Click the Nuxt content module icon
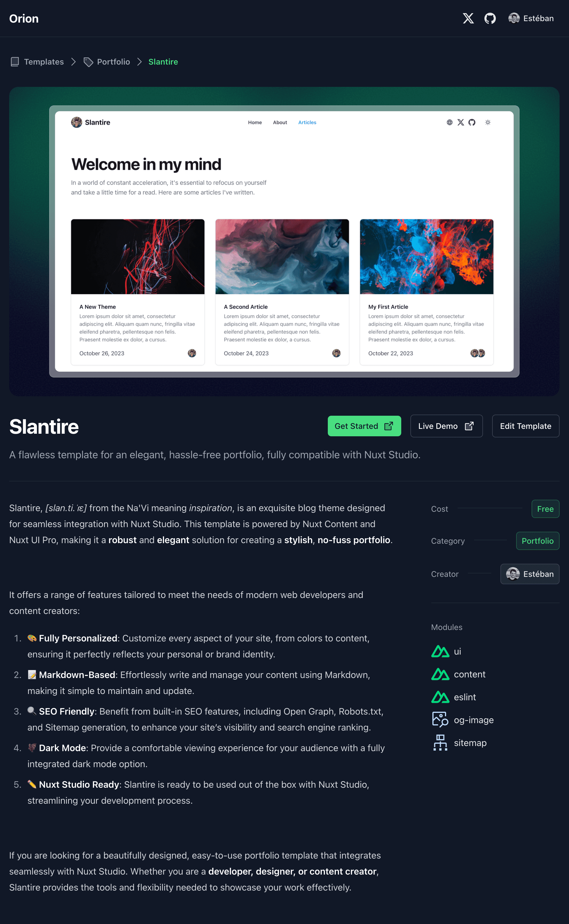The height and width of the screenshot is (924, 569). point(439,674)
